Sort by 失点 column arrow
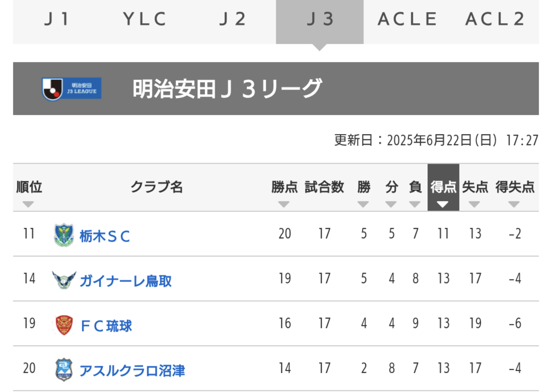 coord(474,204)
